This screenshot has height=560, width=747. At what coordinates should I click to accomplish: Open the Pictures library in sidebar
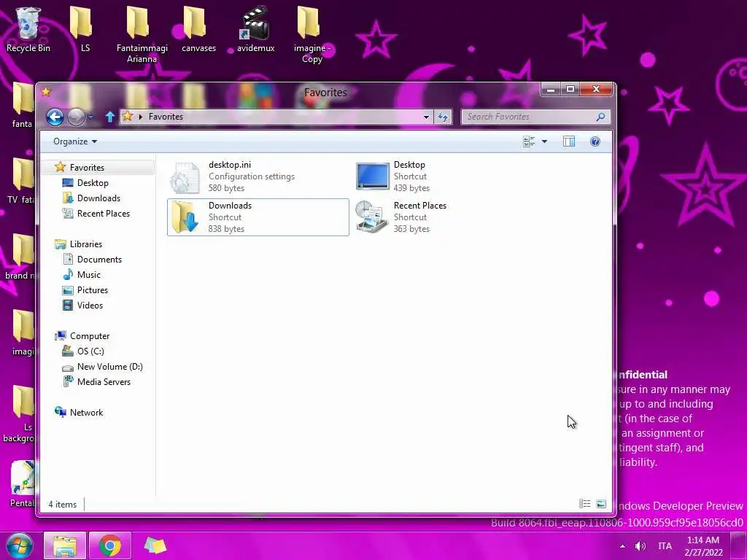[92, 290]
